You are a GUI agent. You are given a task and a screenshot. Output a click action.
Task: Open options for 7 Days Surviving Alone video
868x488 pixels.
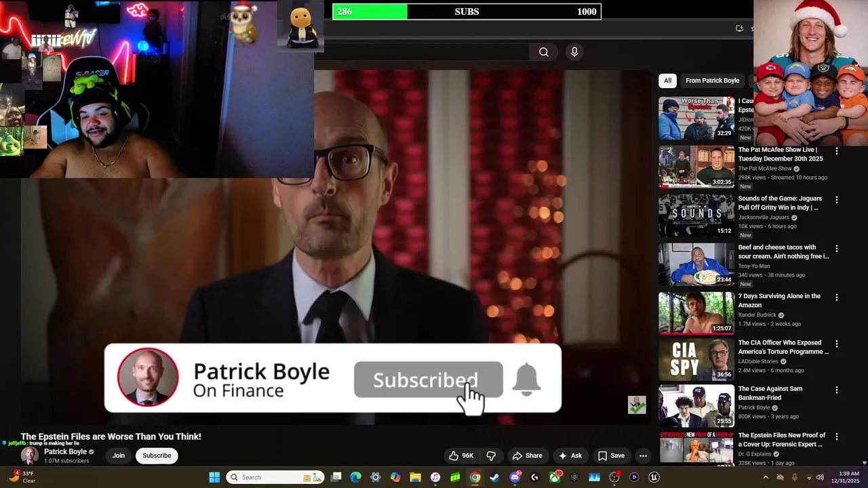(836, 298)
